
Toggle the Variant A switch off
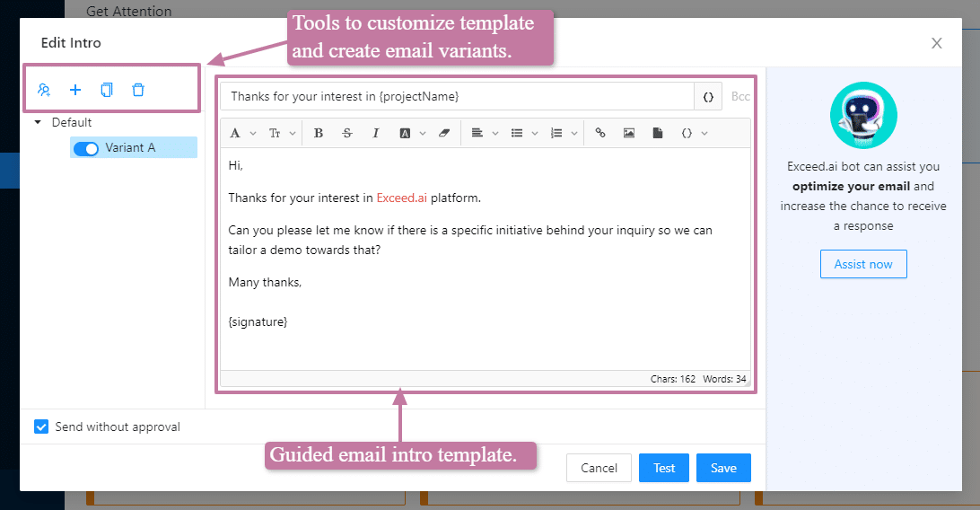point(86,149)
